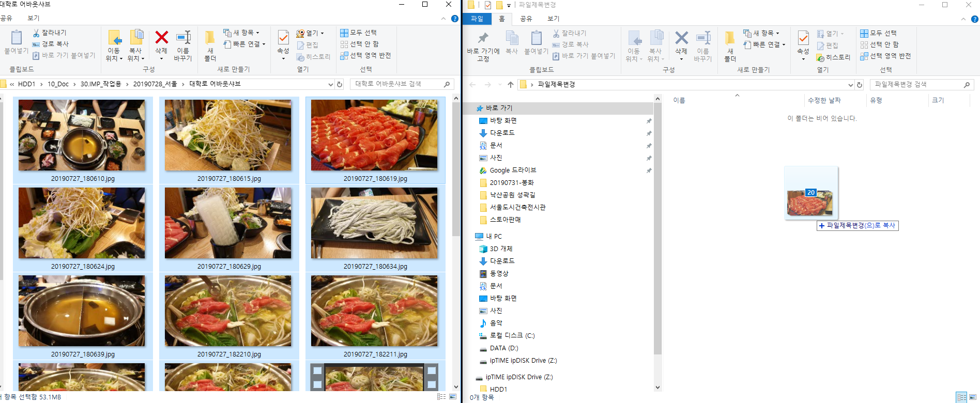This screenshot has width=980, height=403.
Task: Switch 파일제목변경 window to large icons view
Action: coord(973,397)
